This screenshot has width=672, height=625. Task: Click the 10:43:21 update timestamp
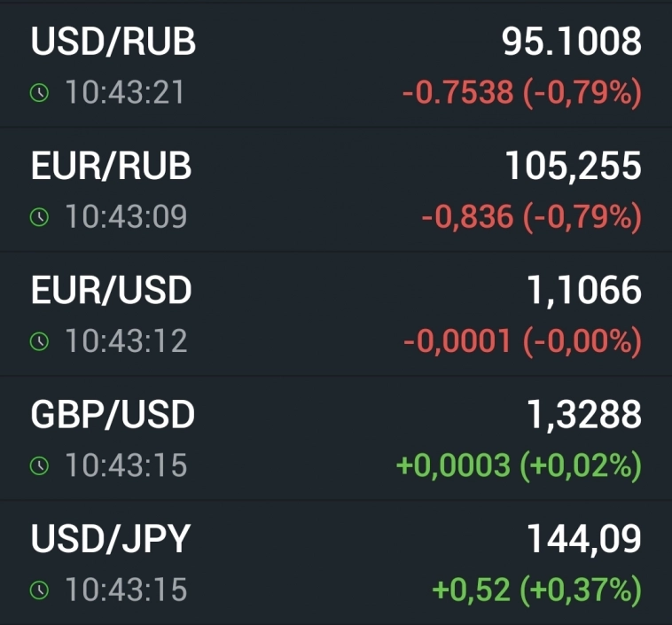124,93
